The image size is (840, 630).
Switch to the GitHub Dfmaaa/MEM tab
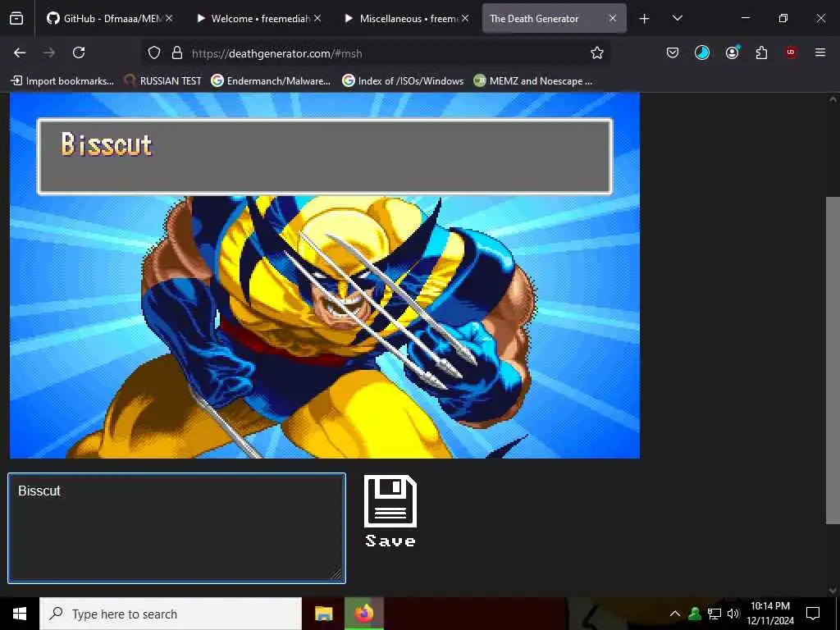coord(109,19)
